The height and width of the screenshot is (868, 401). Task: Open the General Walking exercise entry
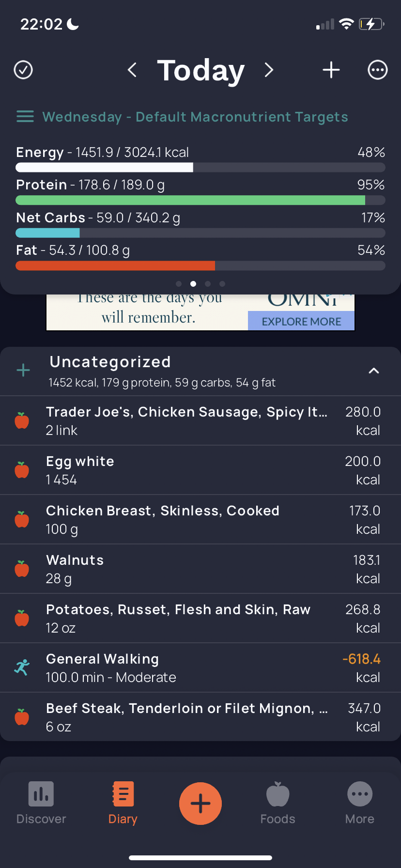coord(200,667)
